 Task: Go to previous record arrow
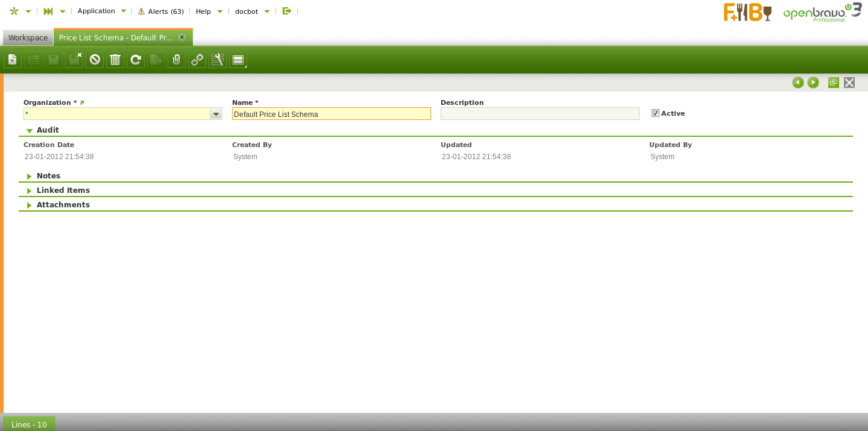point(798,83)
